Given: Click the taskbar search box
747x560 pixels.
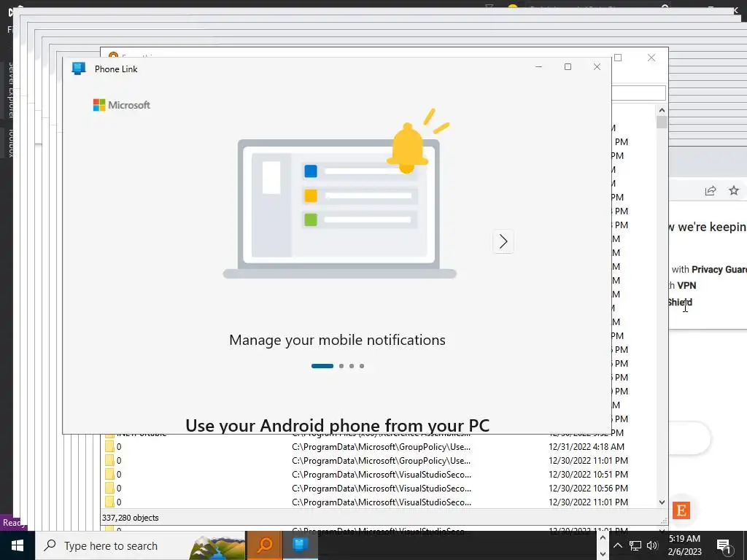Looking at the screenshot, I should point(141,545).
